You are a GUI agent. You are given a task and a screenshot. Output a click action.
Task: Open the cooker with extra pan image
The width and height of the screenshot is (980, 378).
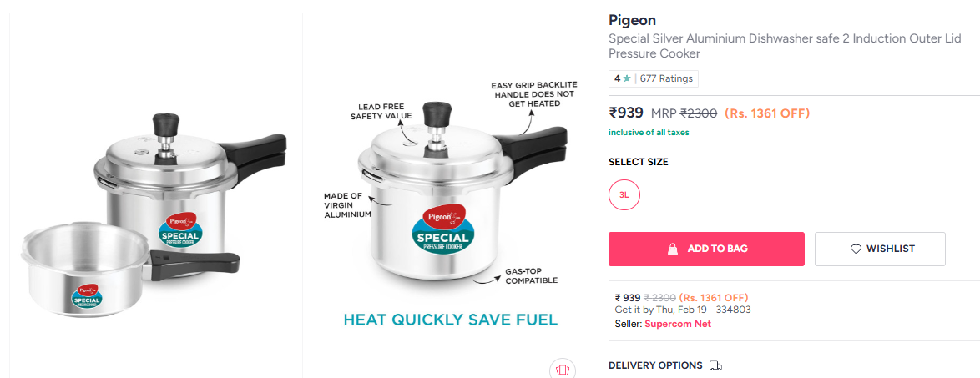coord(153,196)
